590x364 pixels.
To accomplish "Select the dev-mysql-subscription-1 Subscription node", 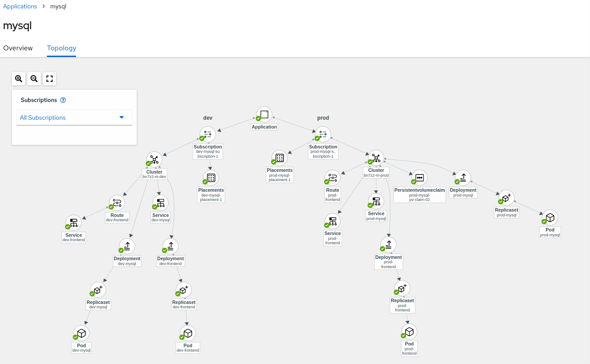I will tap(208, 134).
